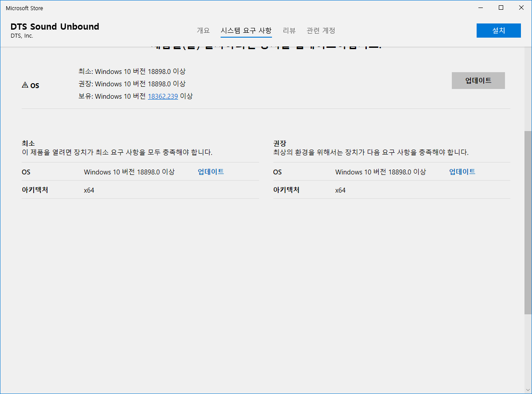Viewport: 532px width, 394px height.
Task: Switch to the 리뷰 tab
Action: click(x=289, y=31)
